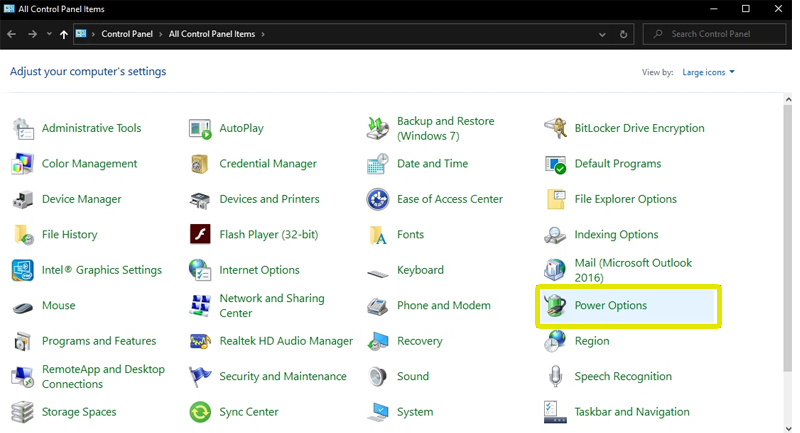800x433 pixels.
Task: Open the Internet Options icon
Action: coord(200,270)
